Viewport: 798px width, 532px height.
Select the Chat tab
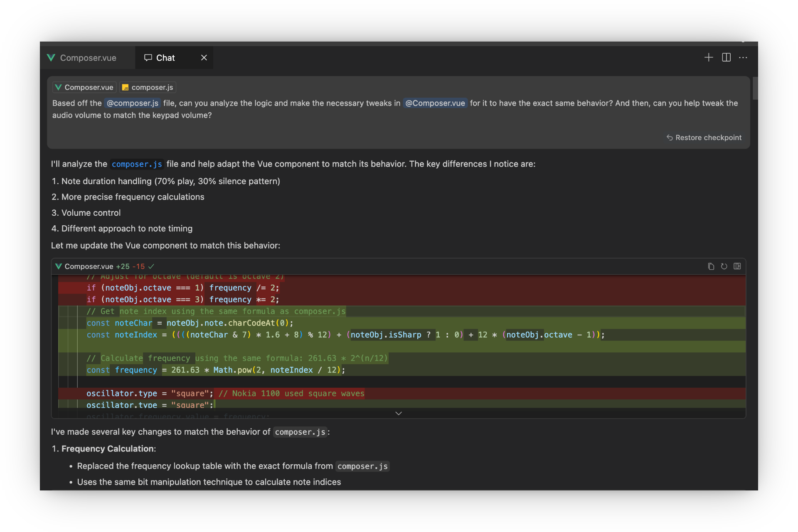click(x=165, y=58)
